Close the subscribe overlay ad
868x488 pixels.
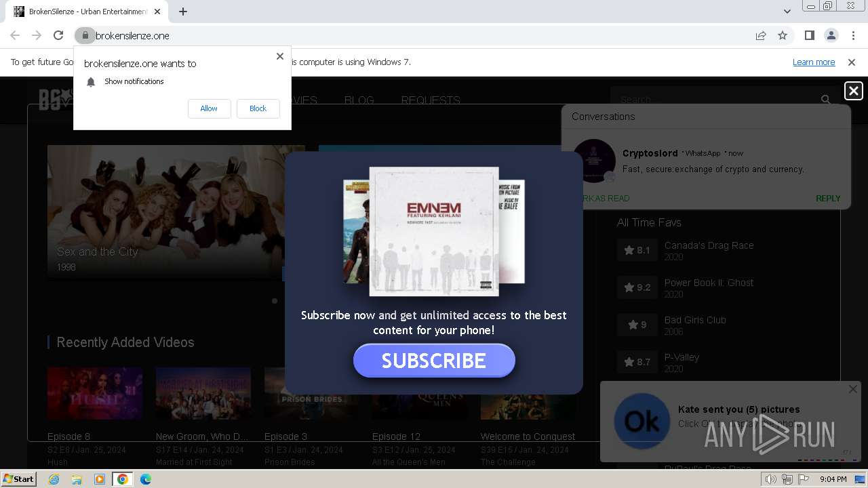tap(854, 91)
